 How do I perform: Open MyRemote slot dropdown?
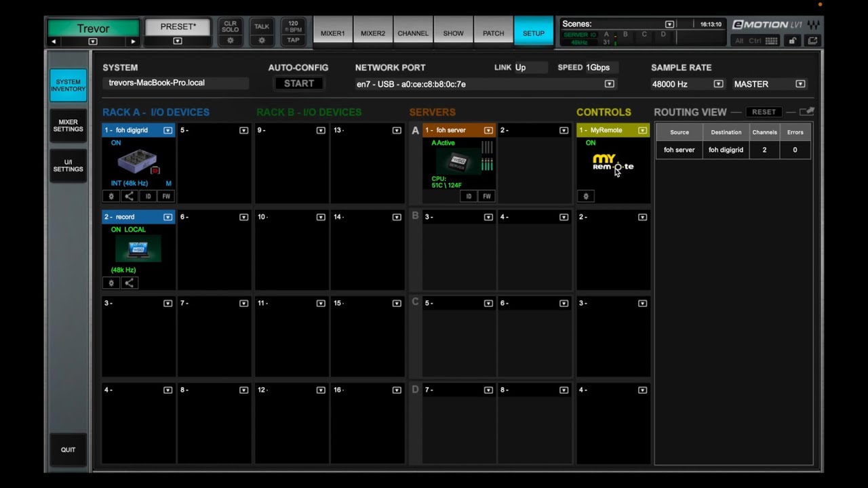point(642,130)
